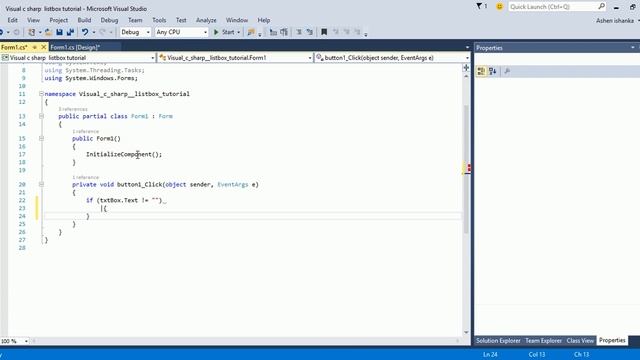
Task: Click the Property Pages wrench icon
Action: [x=507, y=71]
